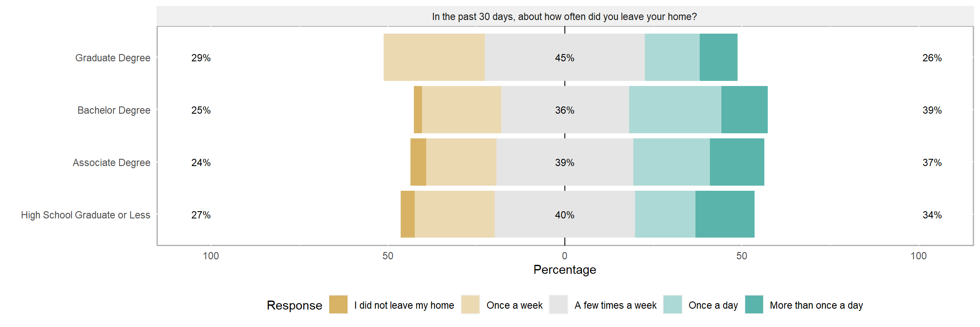This screenshot has width=980, height=327.
Task: Select the 'A few times a week' legend swatch
Action: click(558, 304)
